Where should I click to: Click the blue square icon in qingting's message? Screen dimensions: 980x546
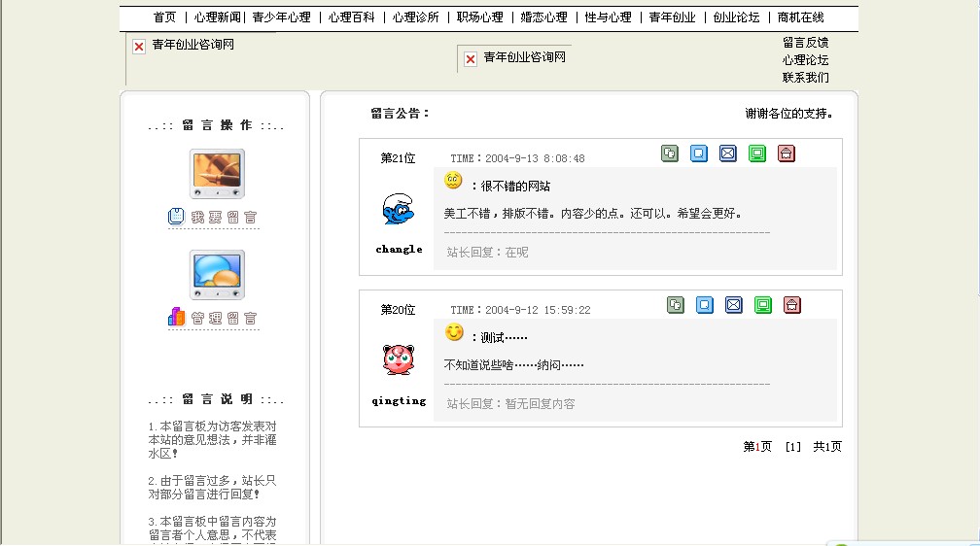(x=704, y=305)
